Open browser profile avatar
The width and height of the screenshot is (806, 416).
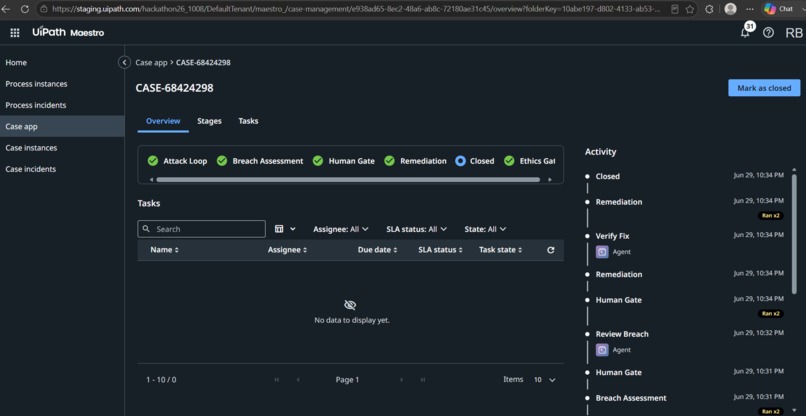click(730, 9)
